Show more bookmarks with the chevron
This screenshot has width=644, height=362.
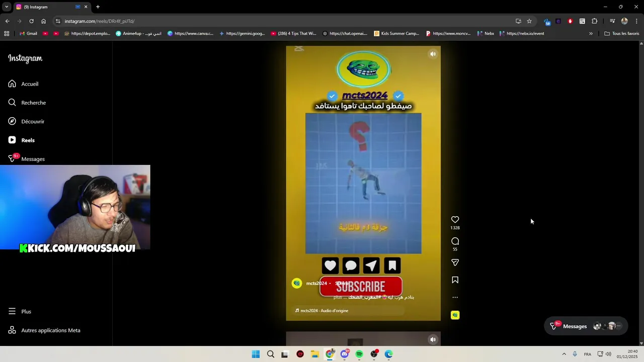591,34
